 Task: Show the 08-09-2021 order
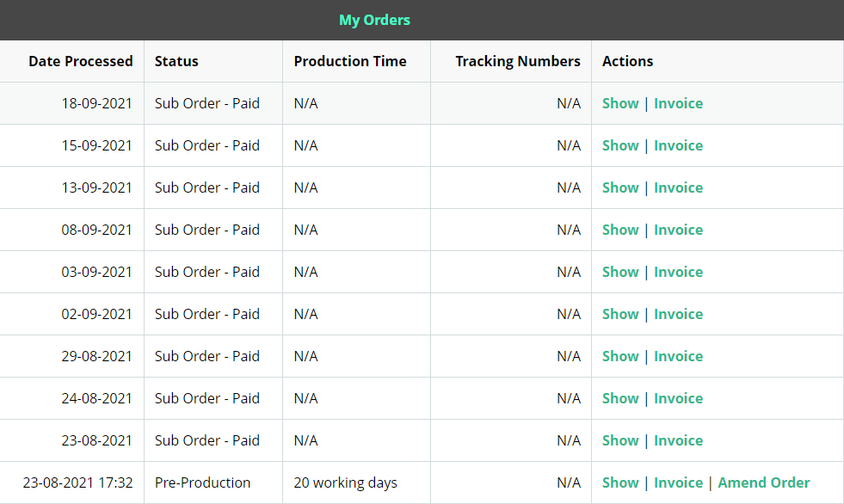620,230
